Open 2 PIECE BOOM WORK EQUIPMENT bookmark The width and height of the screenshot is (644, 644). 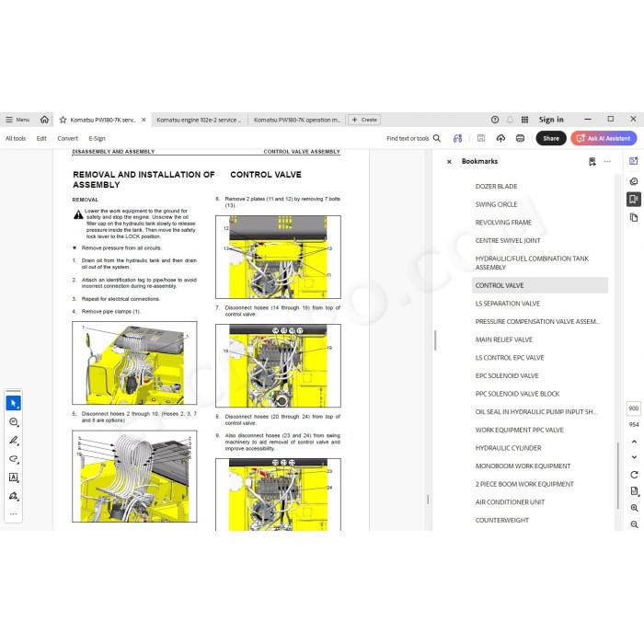point(524,484)
